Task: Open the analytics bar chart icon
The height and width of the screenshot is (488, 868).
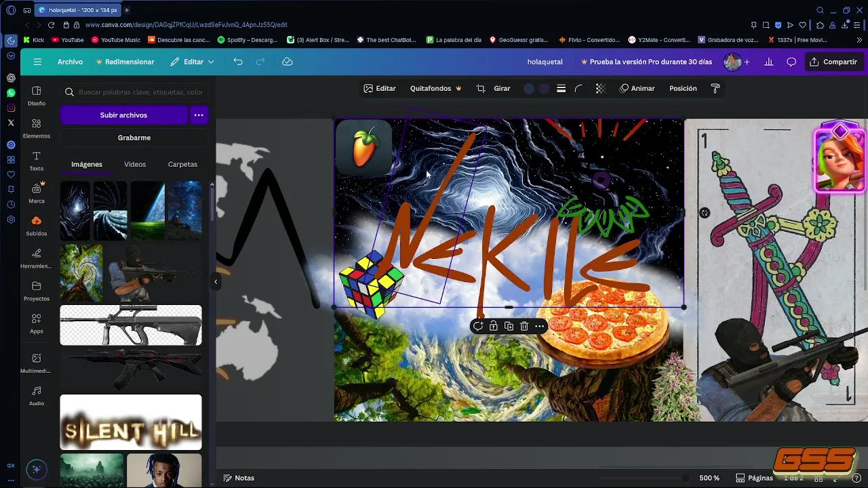Action: tap(769, 62)
